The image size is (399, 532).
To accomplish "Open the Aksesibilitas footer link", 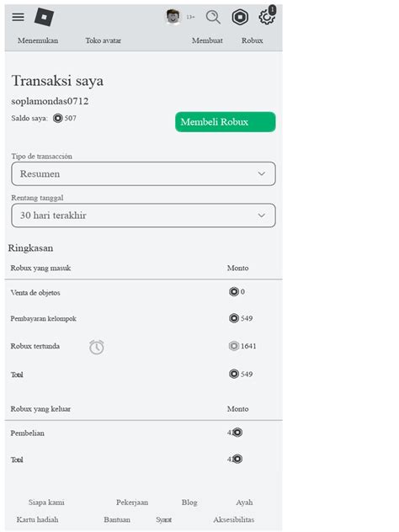I will tap(234, 519).
